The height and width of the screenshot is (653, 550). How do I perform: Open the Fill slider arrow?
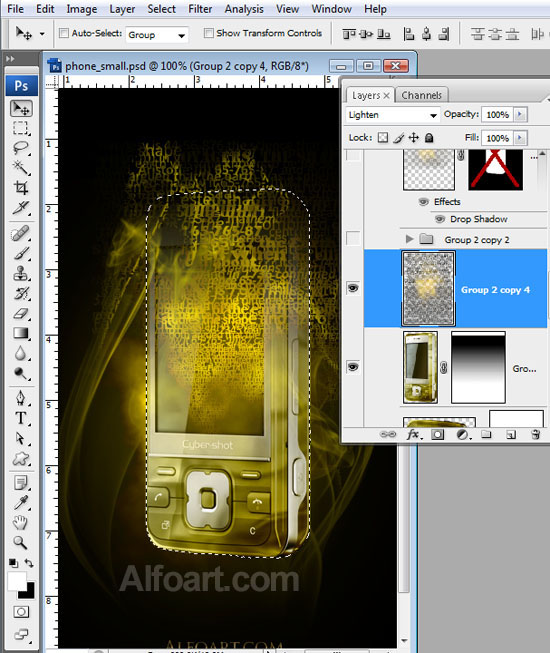(520, 138)
